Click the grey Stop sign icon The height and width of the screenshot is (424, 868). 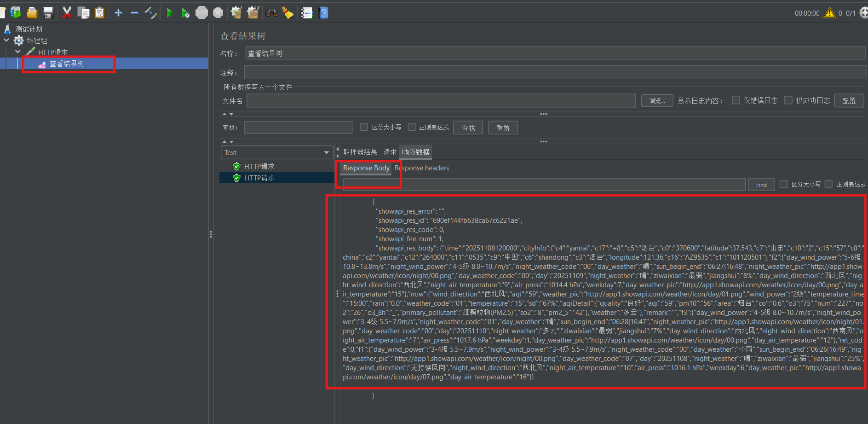point(201,12)
